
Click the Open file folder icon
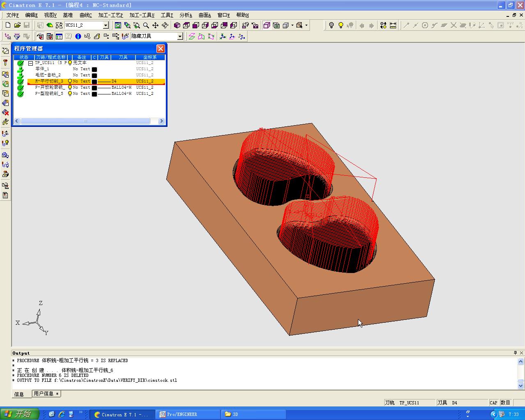17,25
